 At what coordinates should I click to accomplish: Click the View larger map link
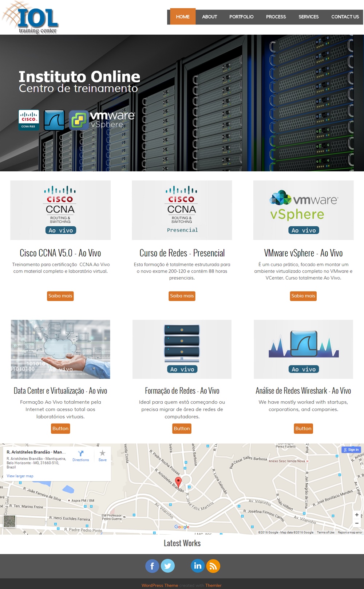tap(20, 476)
